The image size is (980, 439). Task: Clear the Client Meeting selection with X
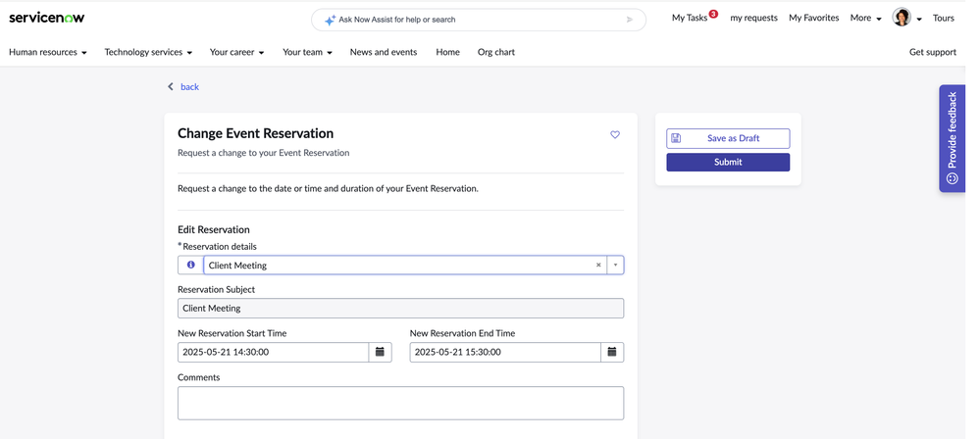tap(598, 265)
